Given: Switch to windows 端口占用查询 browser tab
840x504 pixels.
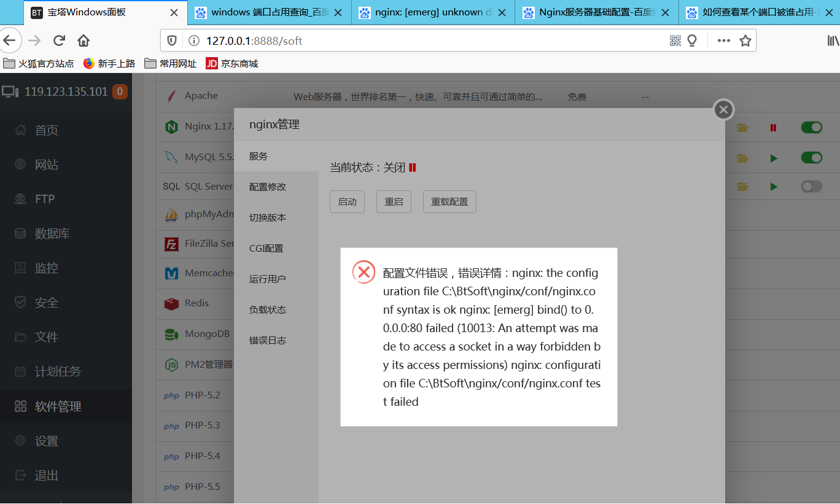Looking at the screenshot, I should tap(270, 12).
